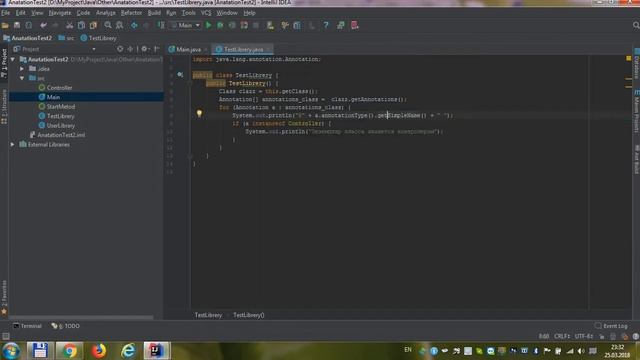Click the Windows Start button

click(11, 351)
